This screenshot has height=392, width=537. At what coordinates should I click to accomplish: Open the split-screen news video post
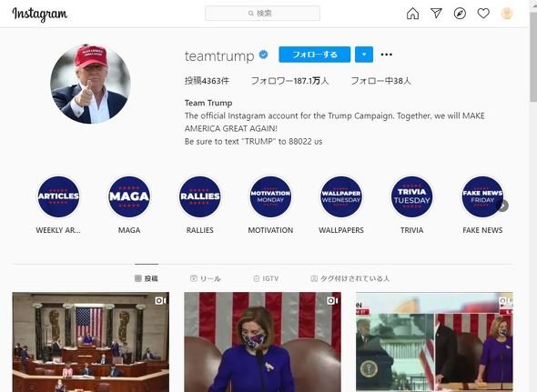[x=434, y=342]
